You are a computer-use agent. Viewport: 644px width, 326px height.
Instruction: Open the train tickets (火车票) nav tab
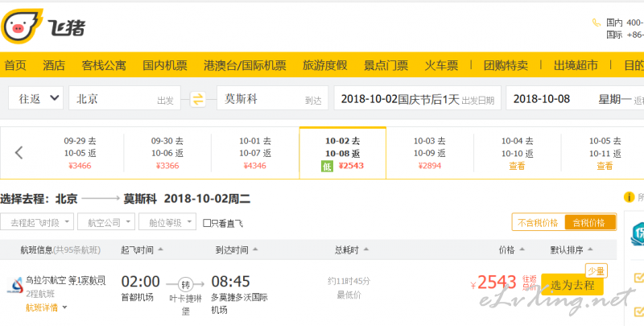[x=441, y=65]
